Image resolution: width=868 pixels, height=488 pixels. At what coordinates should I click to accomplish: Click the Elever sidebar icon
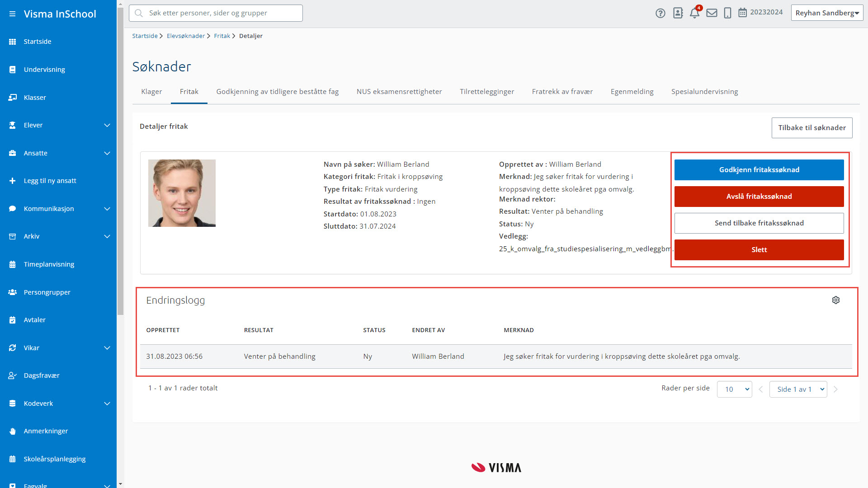click(x=13, y=125)
